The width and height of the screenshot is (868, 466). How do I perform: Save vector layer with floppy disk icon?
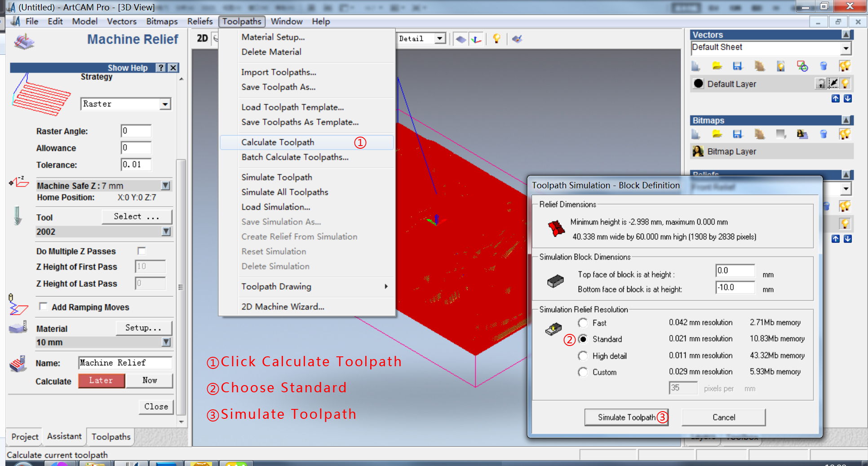click(738, 66)
